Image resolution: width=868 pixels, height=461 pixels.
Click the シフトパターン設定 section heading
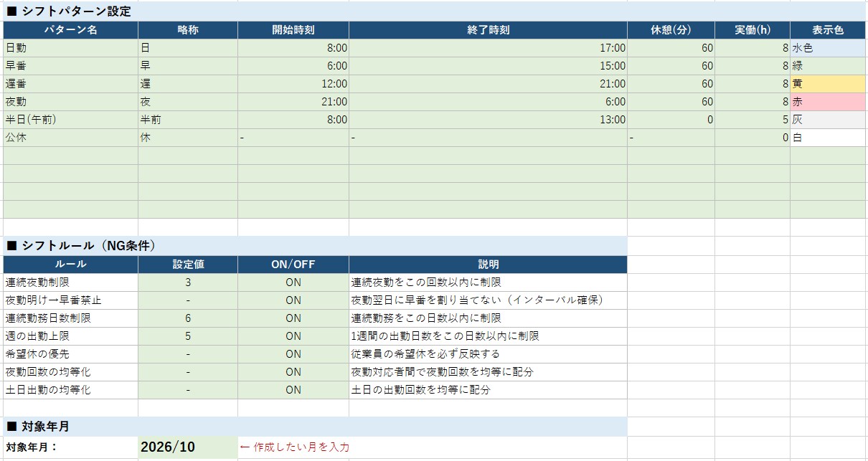pos(69,11)
